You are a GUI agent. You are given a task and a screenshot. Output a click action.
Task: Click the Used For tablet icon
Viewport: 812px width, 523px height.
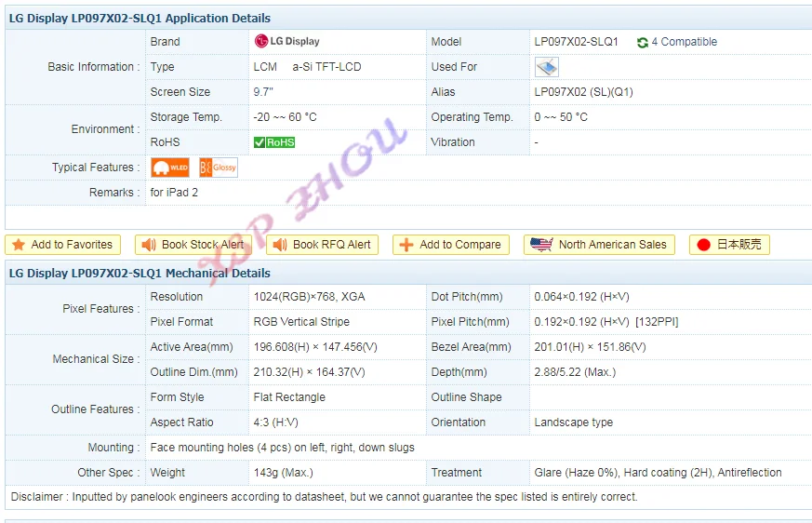[x=546, y=67]
